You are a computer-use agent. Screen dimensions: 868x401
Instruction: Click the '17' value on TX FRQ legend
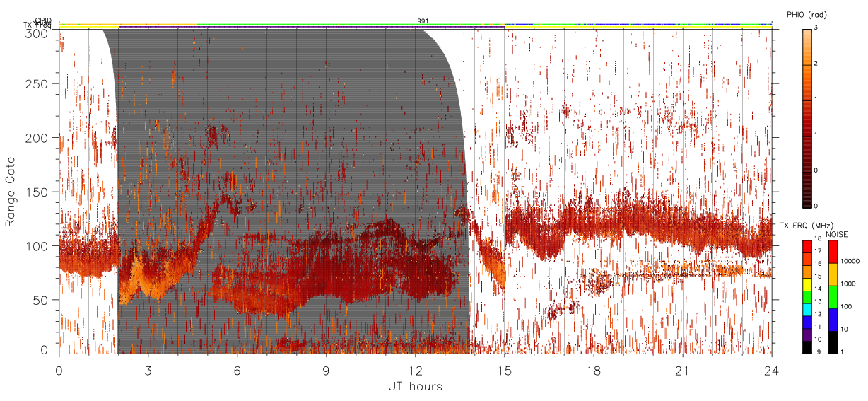point(818,251)
